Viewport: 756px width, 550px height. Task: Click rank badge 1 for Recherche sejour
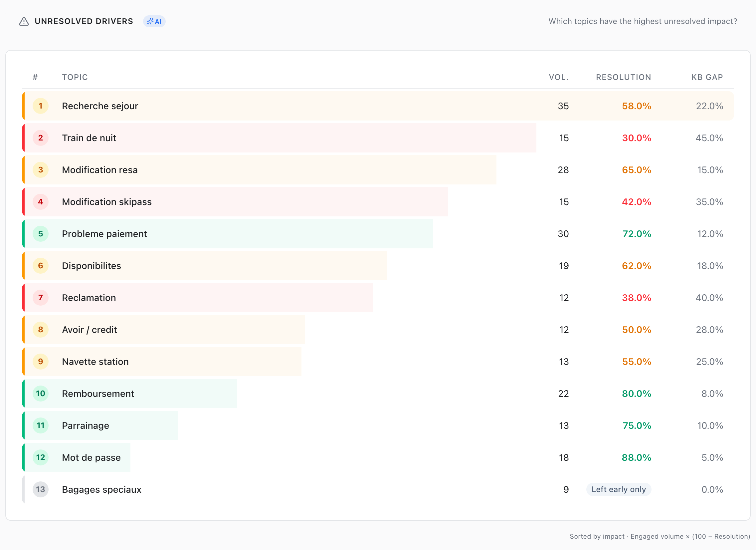click(x=41, y=106)
